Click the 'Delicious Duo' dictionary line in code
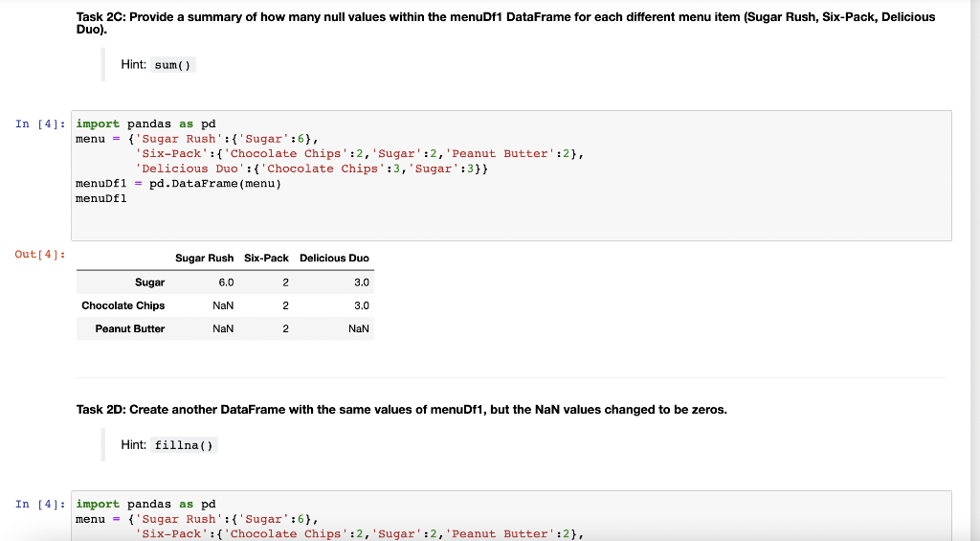The height and width of the screenshot is (541, 980). pyautogui.click(x=312, y=169)
